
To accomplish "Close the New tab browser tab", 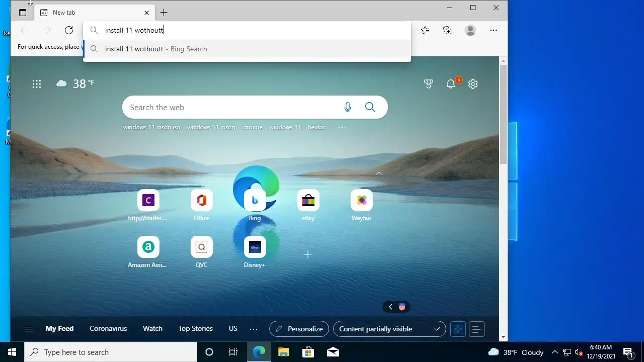I will [146, 13].
